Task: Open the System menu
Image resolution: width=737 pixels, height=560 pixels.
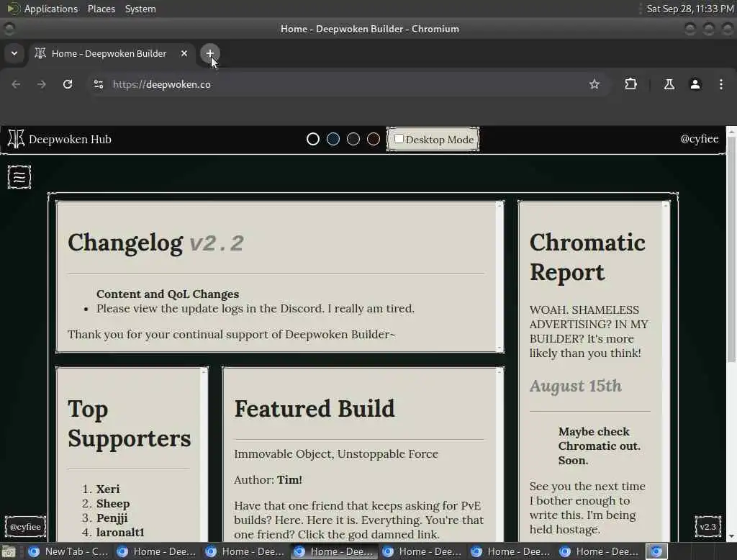Action: pyautogui.click(x=140, y=9)
